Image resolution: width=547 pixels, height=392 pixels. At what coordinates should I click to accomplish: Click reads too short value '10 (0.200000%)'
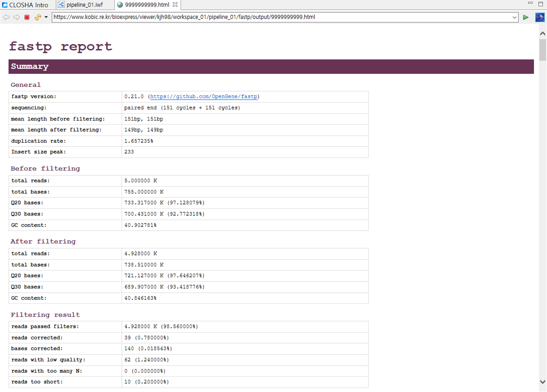point(147,382)
